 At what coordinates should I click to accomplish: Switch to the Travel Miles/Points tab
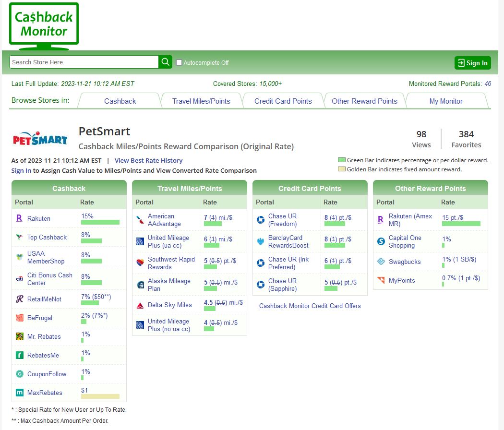[x=201, y=101]
